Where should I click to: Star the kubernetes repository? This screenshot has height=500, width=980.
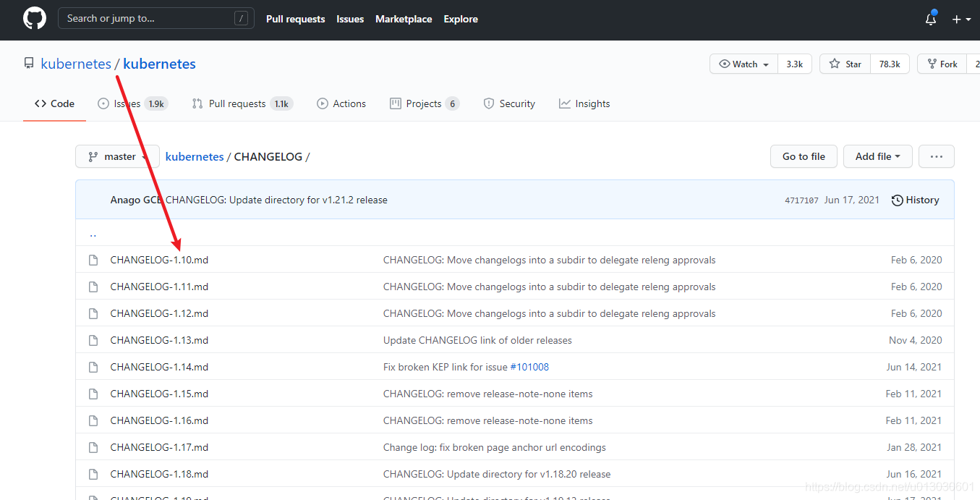tap(844, 64)
